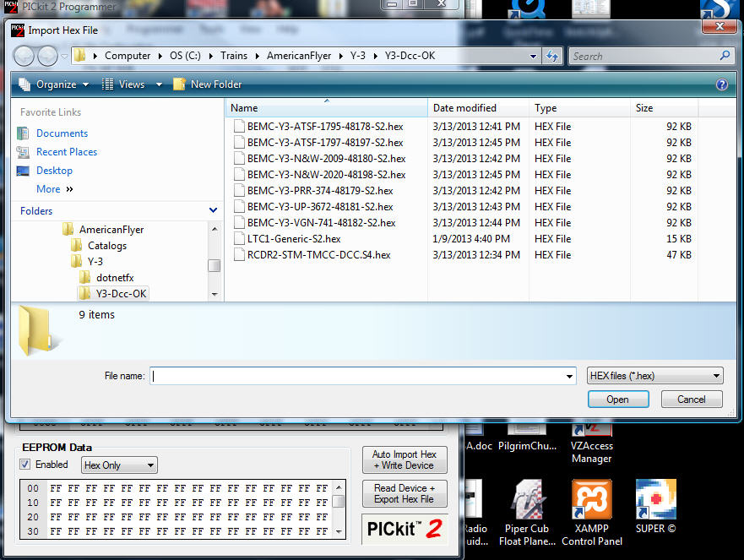Viewport: 744px width, 560px height.
Task: Click the refresh icon beside the address bar
Action: [552, 57]
